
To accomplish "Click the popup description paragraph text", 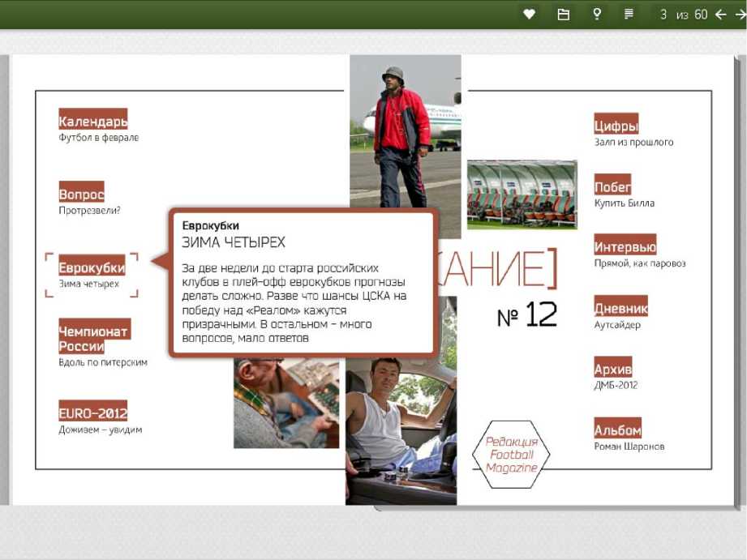I will [x=294, y=303].
